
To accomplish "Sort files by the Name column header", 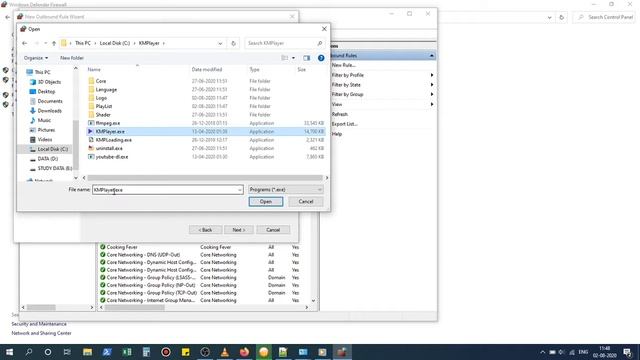I will [94, 70].
